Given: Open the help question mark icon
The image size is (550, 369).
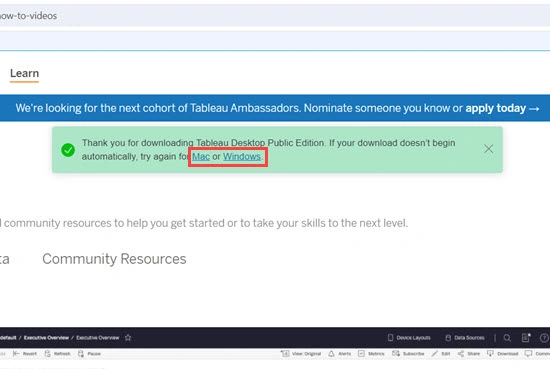Looking at the screenshot, I should pyautogui.click(x=544, y=337).
